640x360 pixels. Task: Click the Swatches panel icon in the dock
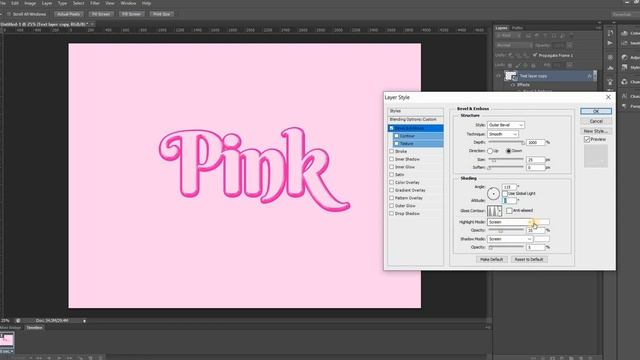pyautogui.click(x=624, y=43)
